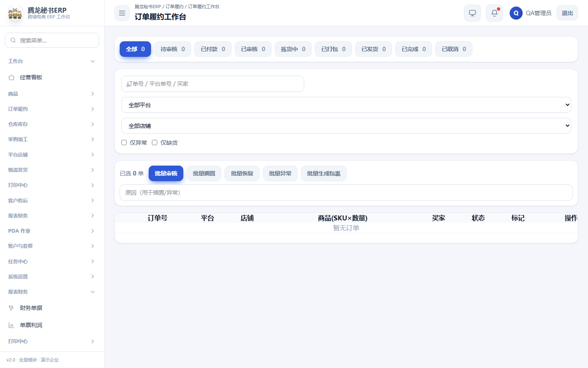Screen dimensions: 588x368
Task: Expand the 客户售后 menu section
Action: click(52, 200)
